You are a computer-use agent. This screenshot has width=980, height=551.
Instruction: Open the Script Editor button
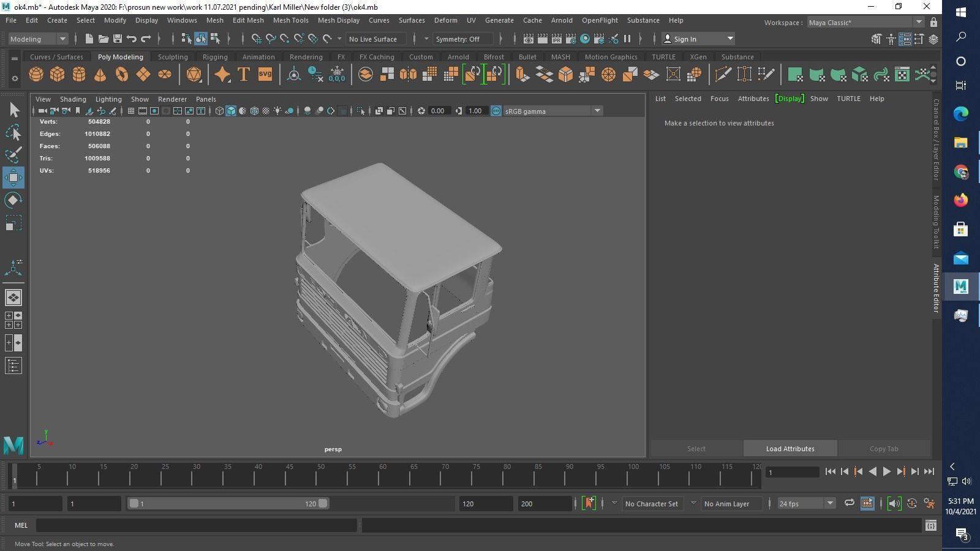[x=930, y=525]
